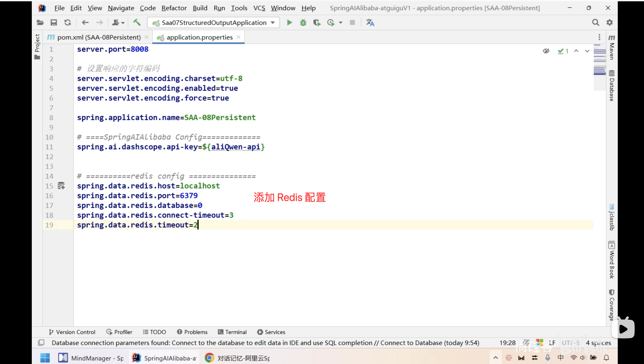This screenshot has height=364, width=644.
Task: Click the Build project hammer icon
Action: (137, 22)
